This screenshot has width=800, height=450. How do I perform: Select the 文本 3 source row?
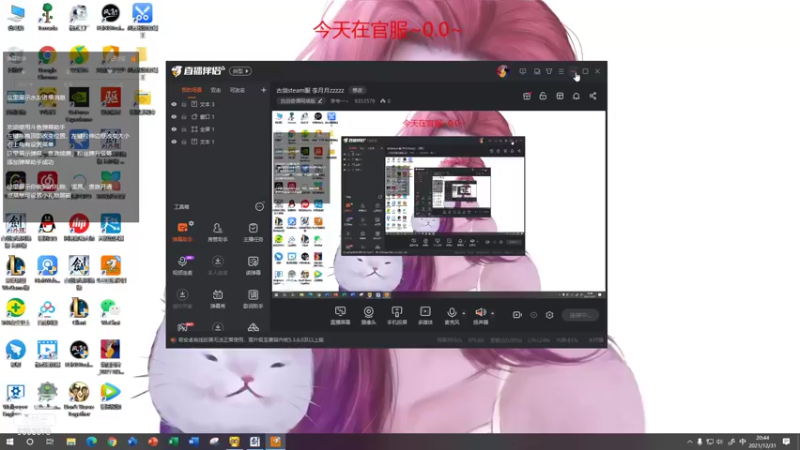[218, 104]
